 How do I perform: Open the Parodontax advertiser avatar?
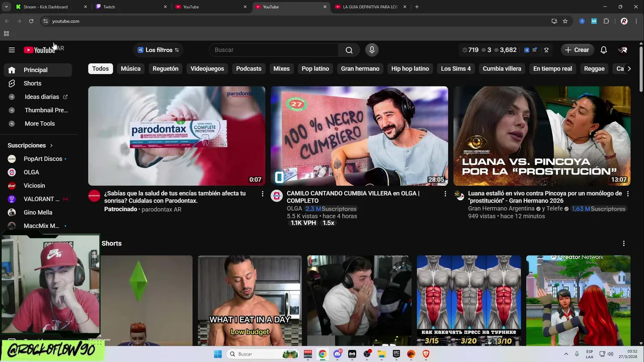tap(94, 196)
